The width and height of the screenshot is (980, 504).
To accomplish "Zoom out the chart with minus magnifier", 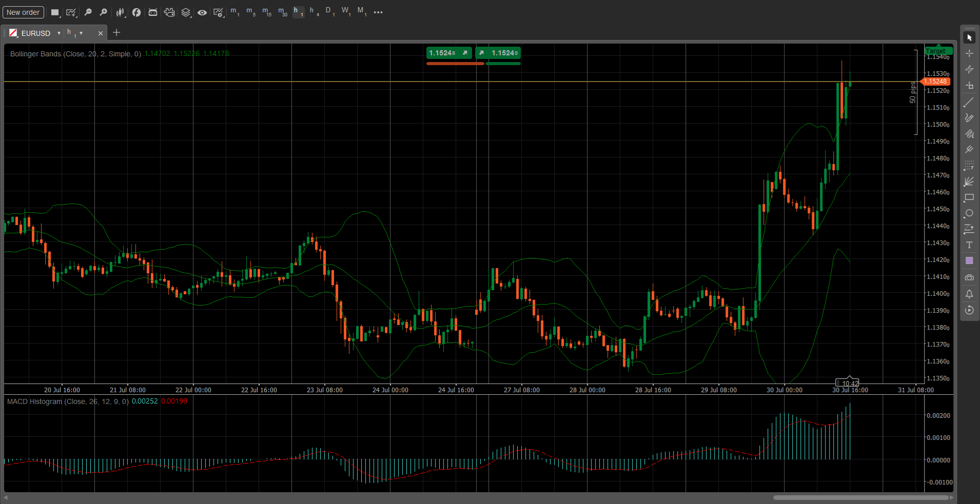I will click(88, 12).
